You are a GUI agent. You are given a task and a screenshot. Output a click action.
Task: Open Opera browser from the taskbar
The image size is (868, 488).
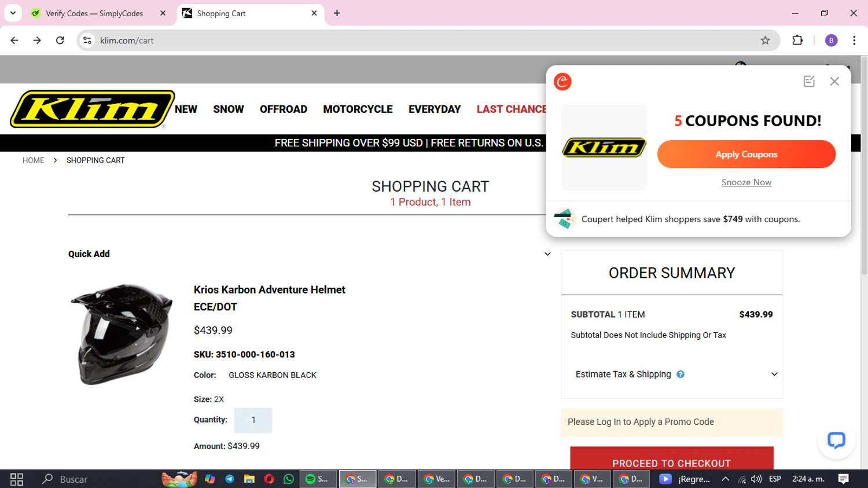(x=269, y=479)
